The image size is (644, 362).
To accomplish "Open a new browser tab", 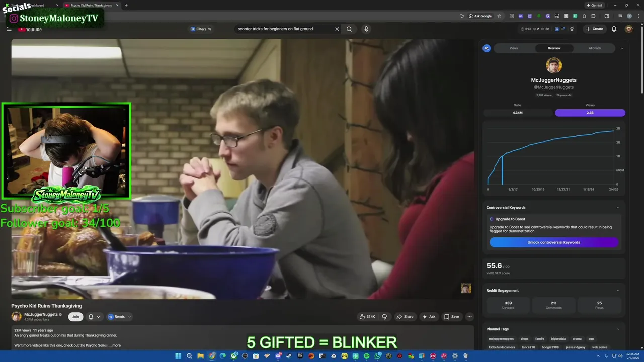I will click(126, 5).
